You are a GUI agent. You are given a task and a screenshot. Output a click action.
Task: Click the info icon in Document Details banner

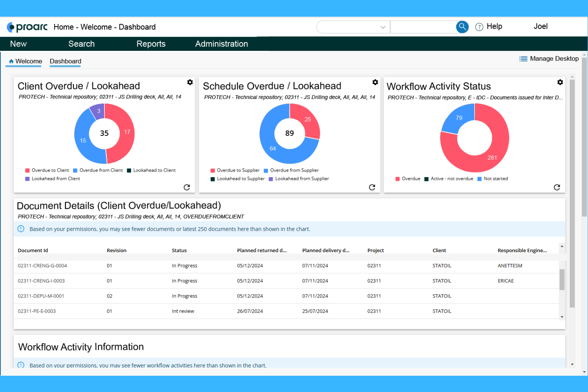20,229
